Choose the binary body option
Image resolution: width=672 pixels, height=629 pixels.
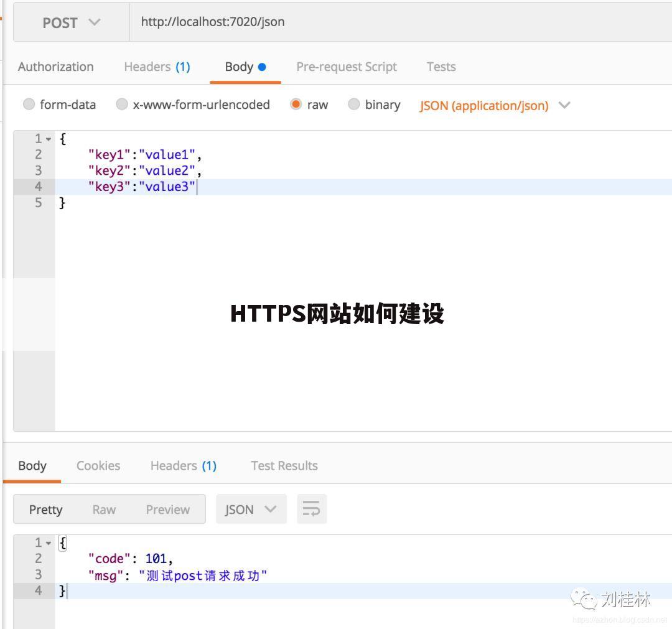pos(353,104)
